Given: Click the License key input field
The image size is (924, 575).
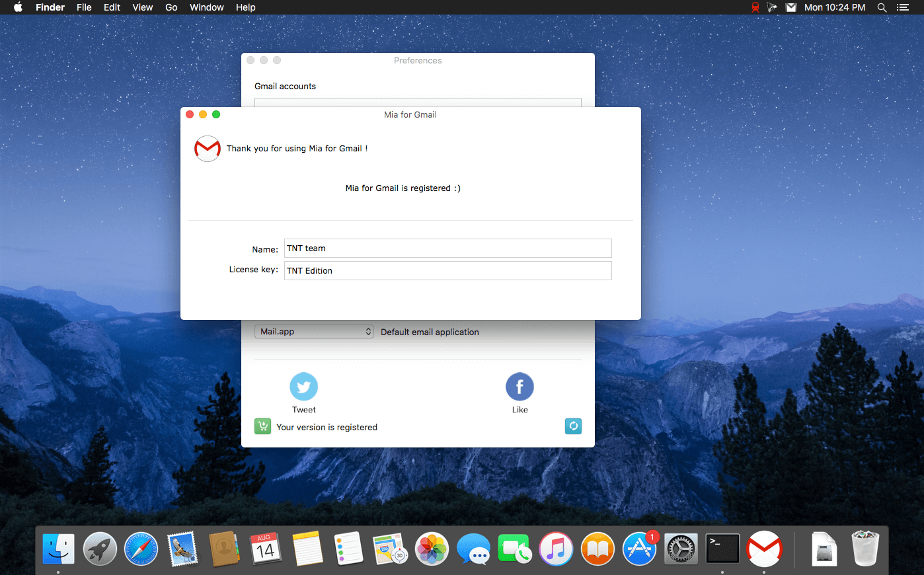Looking at the screenshot, I should (x=447, y=271).
